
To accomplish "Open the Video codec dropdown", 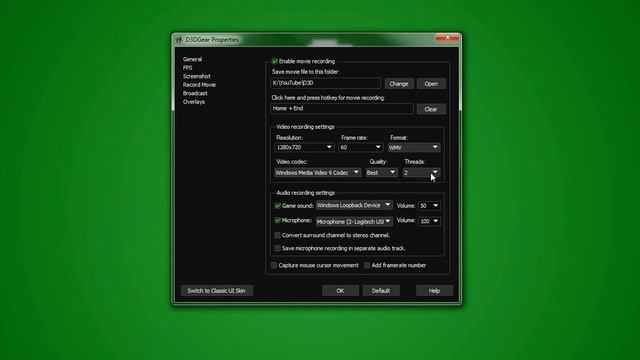I will pyautogui.click(x=318, y=173).
